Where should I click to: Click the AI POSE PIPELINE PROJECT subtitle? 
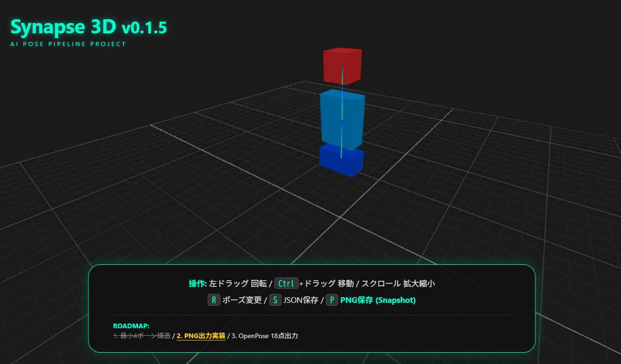coord(68,44)
